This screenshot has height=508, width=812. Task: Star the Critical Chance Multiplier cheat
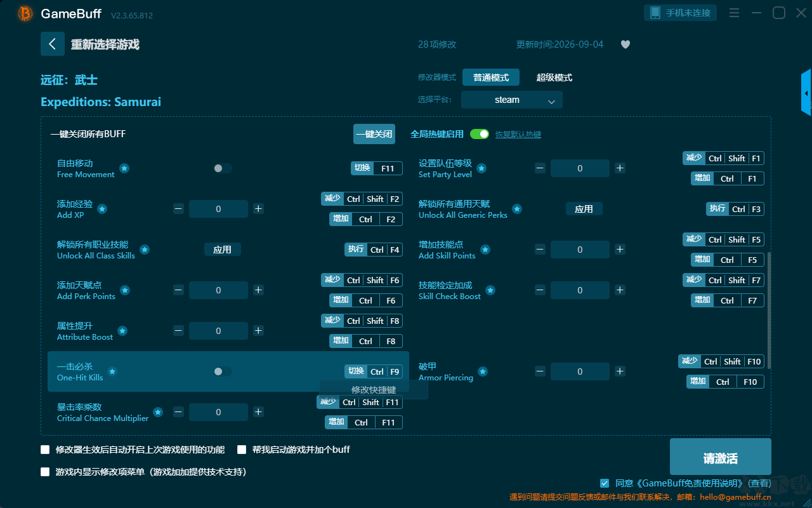click(158, 412)
